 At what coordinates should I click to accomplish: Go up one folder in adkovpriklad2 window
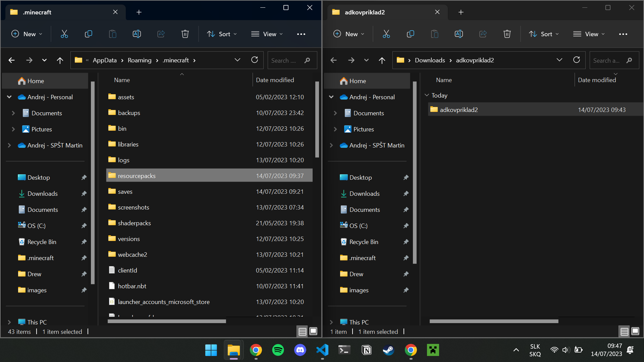(382, 60)
